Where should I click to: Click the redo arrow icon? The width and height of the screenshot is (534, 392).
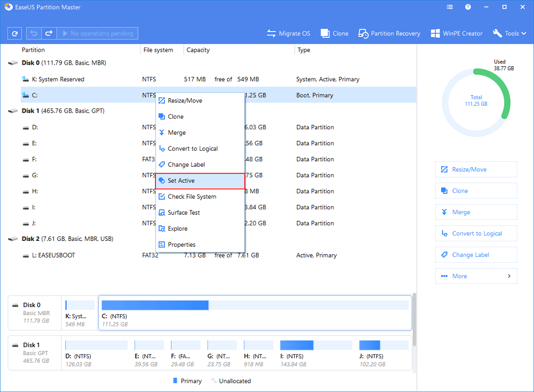[x=49, y=33]
